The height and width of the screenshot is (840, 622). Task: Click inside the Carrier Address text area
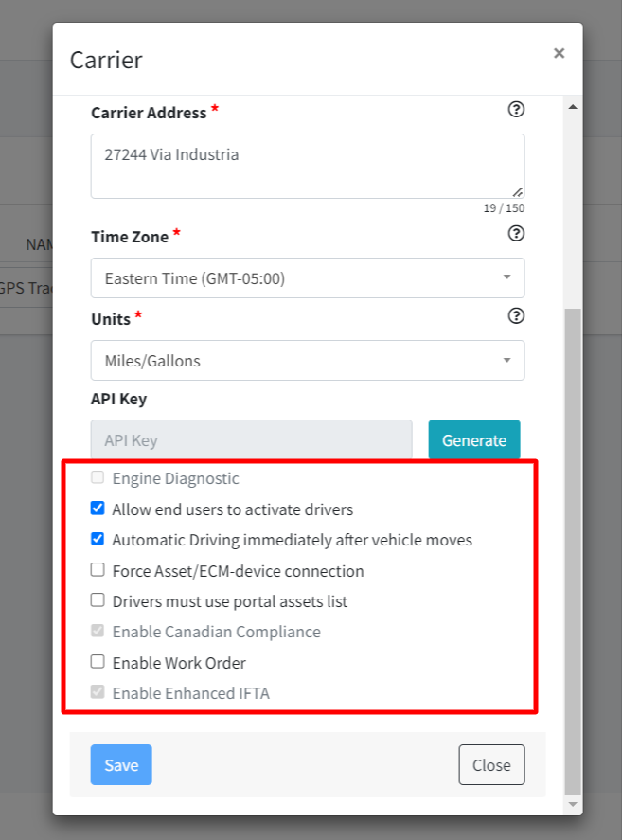coord(308,166)
